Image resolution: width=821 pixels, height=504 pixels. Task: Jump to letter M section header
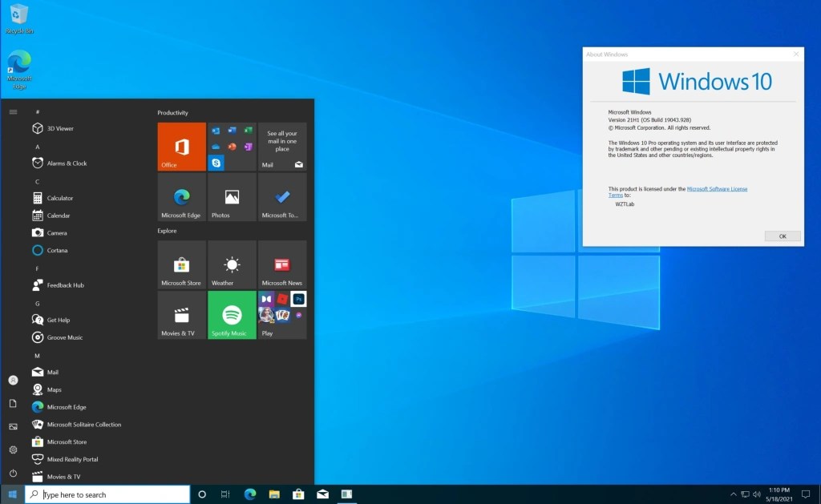click(x=37, y=356)
